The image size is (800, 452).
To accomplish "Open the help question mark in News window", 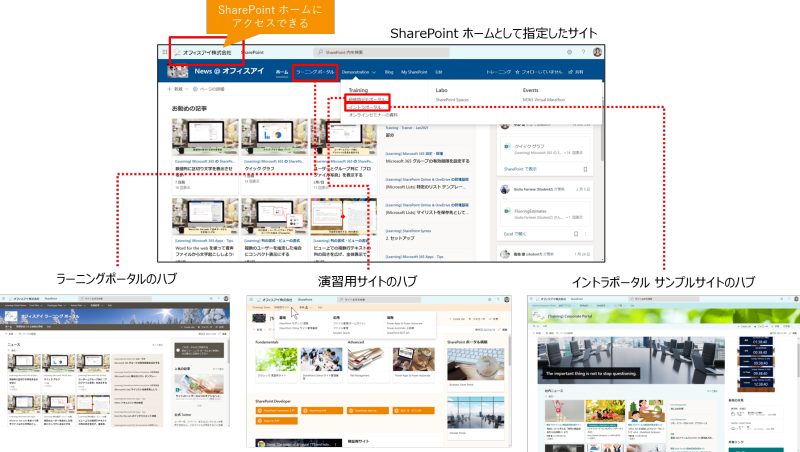I will [x=583, y=52].
